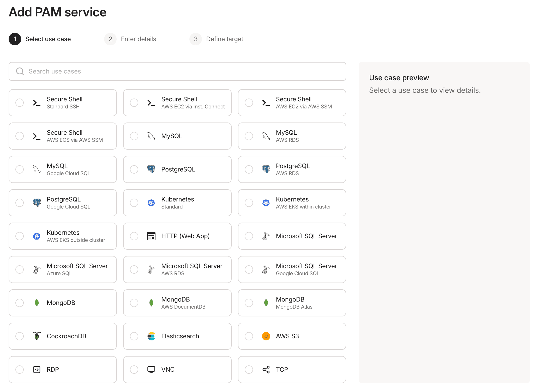This screenshot has height=392, width=540.
Task: Click the "Use case preview" heading
Action: (x=399, y=78)
